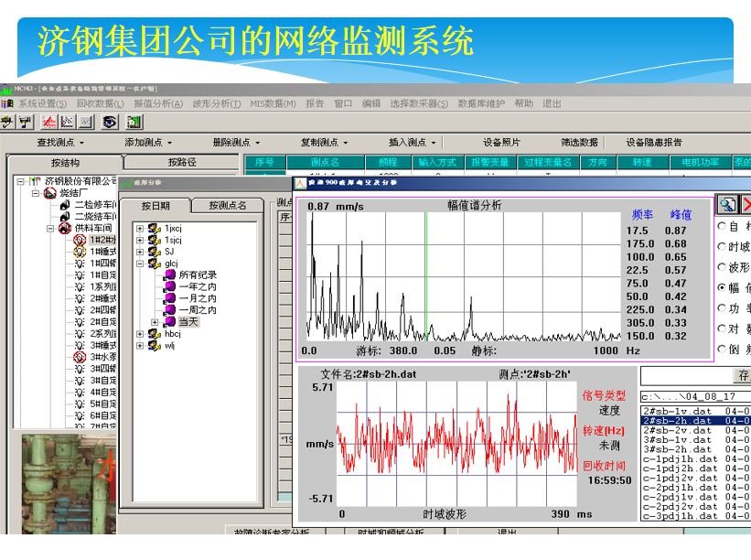Collapse the glcj tree node
The width and height of the screenshot is (751, 560).
(139, 264)
